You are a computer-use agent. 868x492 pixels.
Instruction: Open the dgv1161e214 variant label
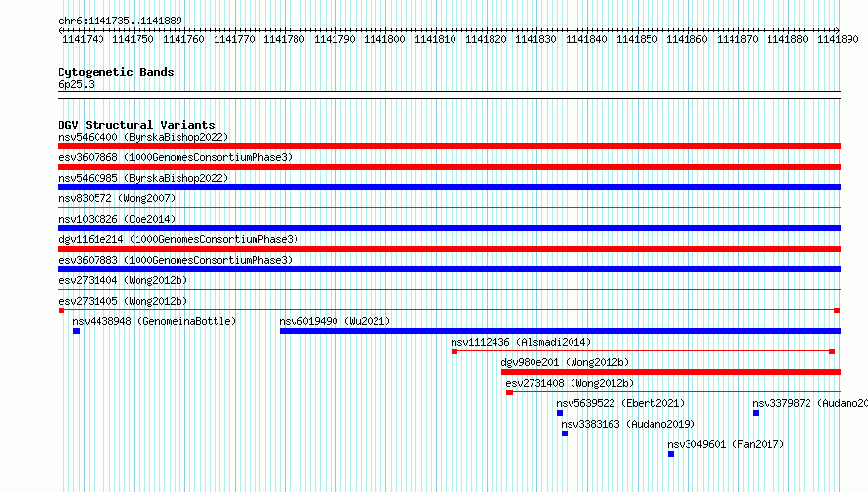(x=178, y=239)
